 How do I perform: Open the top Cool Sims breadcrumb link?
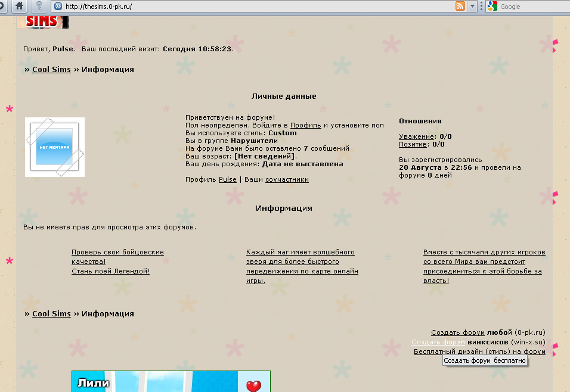coord(51,69)
